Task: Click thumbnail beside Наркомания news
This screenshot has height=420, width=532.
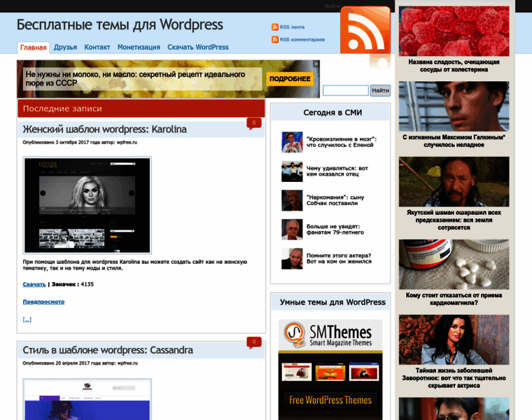Action: click(292, 200)
